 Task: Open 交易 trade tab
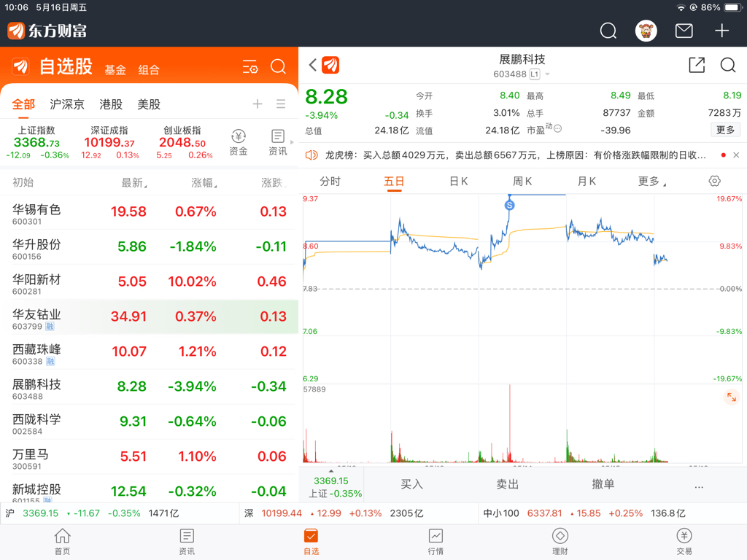tap(684, 542)
